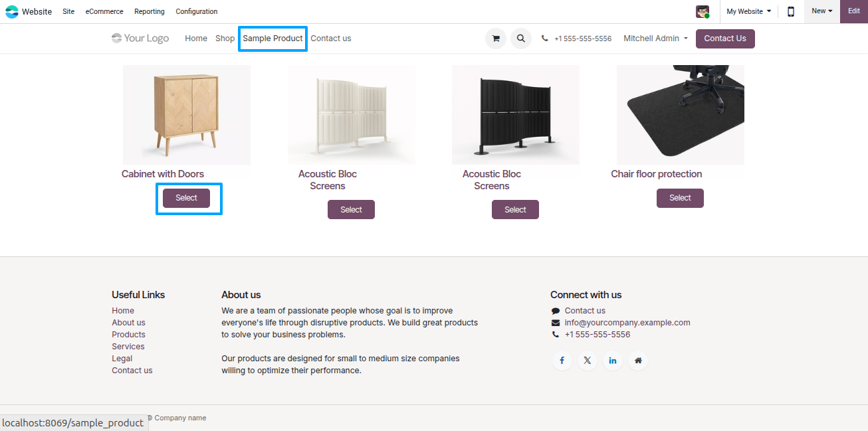Click footer phone number link

[x=597, y=335]
